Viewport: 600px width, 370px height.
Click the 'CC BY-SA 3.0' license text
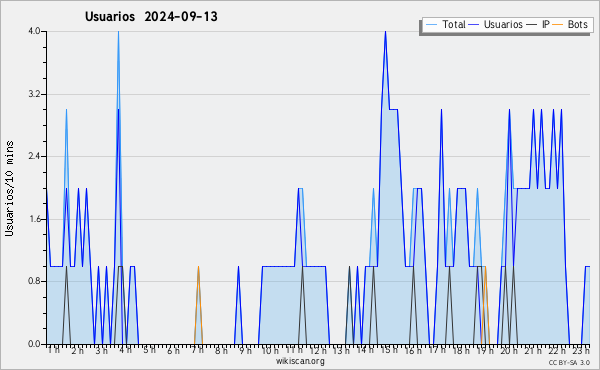[x=569, y=362]
